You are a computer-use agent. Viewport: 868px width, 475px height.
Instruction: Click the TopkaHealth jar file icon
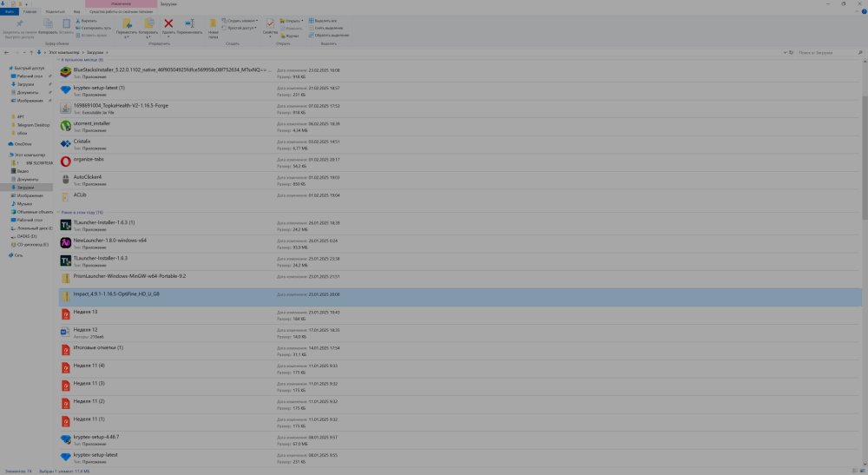point(65,108)
